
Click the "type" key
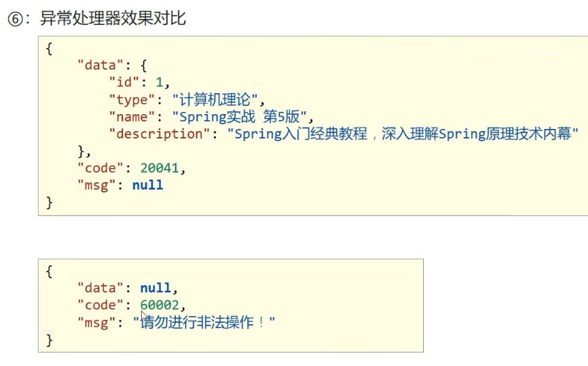(x=132, y=100)
